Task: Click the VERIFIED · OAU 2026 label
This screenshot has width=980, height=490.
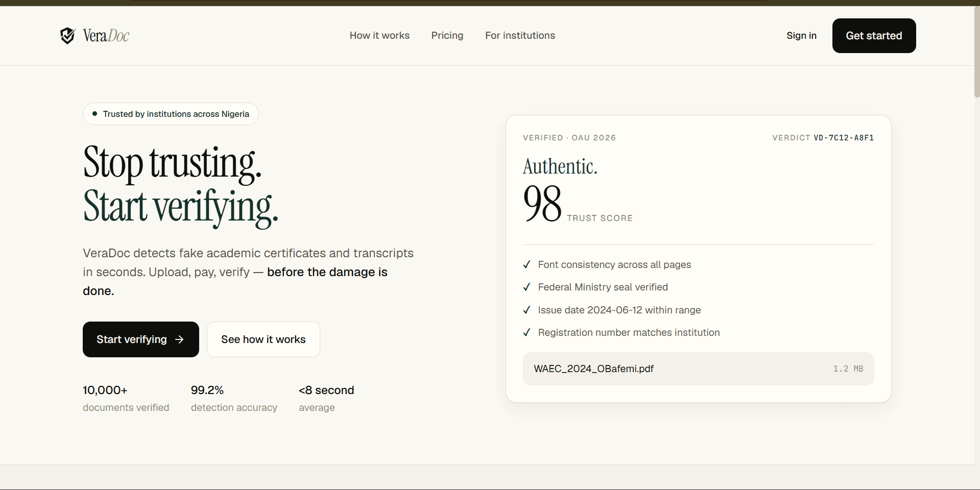Action: point(569,138)
